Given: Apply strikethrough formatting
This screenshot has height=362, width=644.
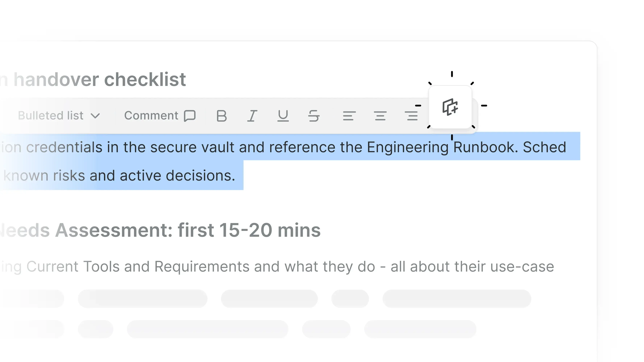Looking at the screenshot, I should coord(314,116).
